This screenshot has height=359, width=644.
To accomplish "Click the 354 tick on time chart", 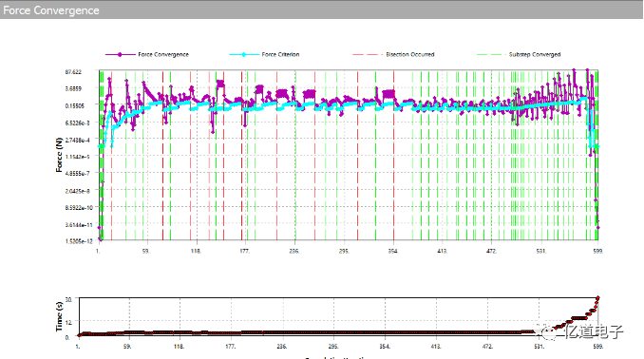I will point(385,347).
